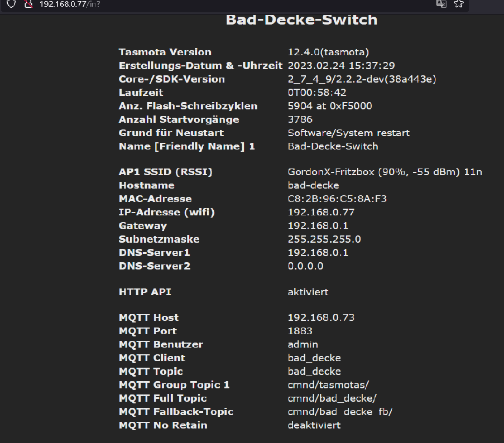The width and height of the screenshot is (504, 443).
Task: Click the tracking protection shield icon
Action: pos(11,4)
